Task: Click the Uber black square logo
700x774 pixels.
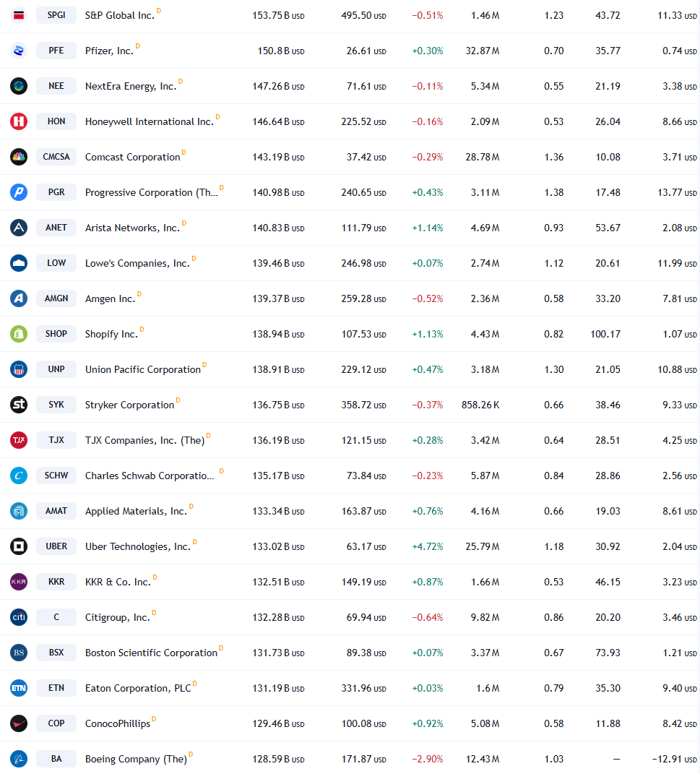Action: click(x=19, y=546)
